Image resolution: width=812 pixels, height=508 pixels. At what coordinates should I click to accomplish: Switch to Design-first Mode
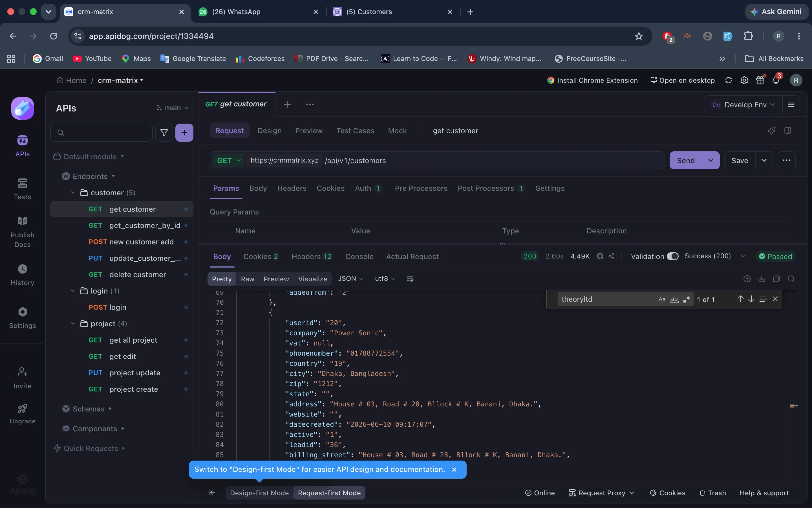click(259, 493)
